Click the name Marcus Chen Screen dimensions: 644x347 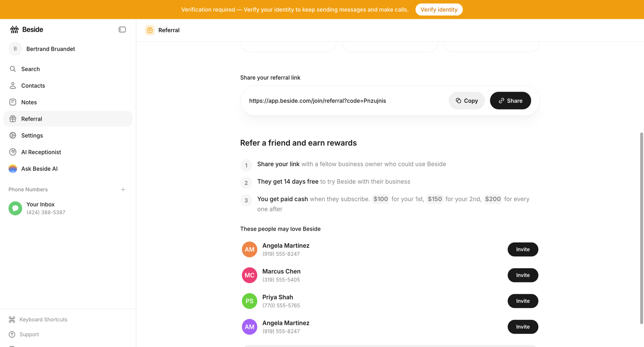pyautogui.click(x=282, y=272)
